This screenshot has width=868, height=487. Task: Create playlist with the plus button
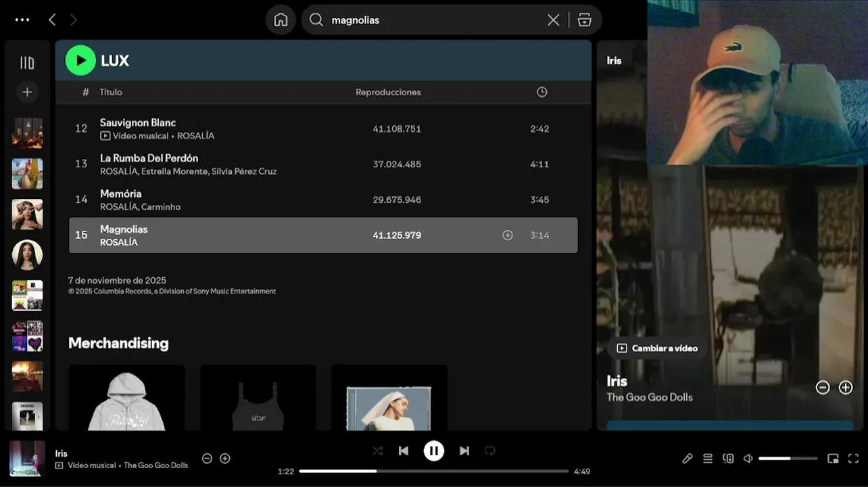pos(27,92)
